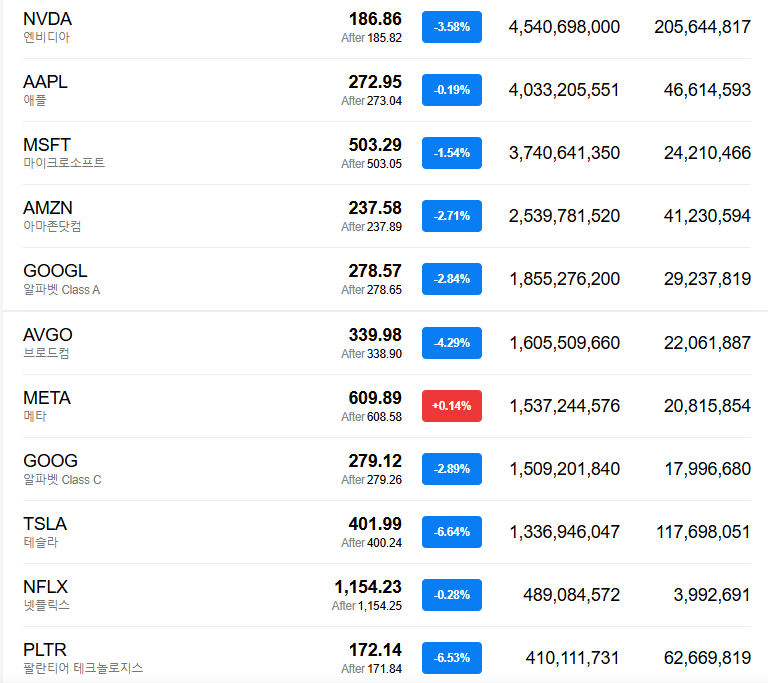The image size is (768, 683).
Task: Select META price 609.89
Action: pyautogui.click(x=375, y=398)
